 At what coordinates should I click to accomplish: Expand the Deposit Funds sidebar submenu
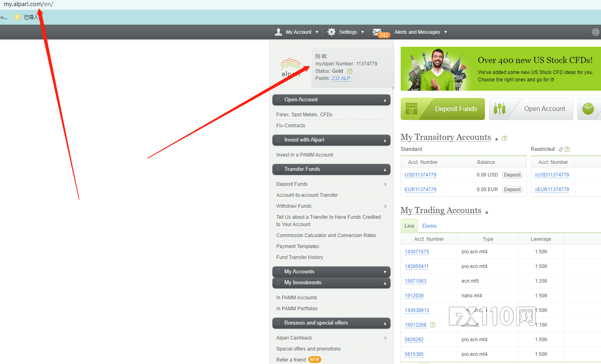(x=385, y=184)
